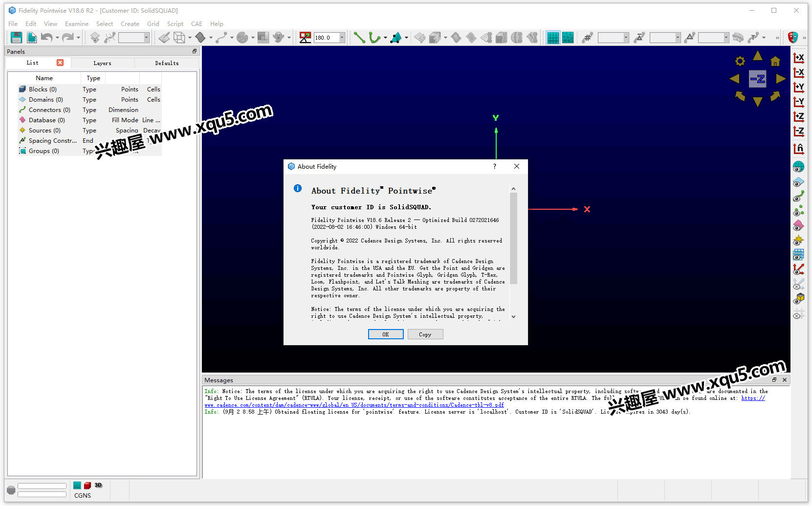This screenshot has width=812, height=506.
Task: Open the Create menu
Action: [x=130, y=23]
